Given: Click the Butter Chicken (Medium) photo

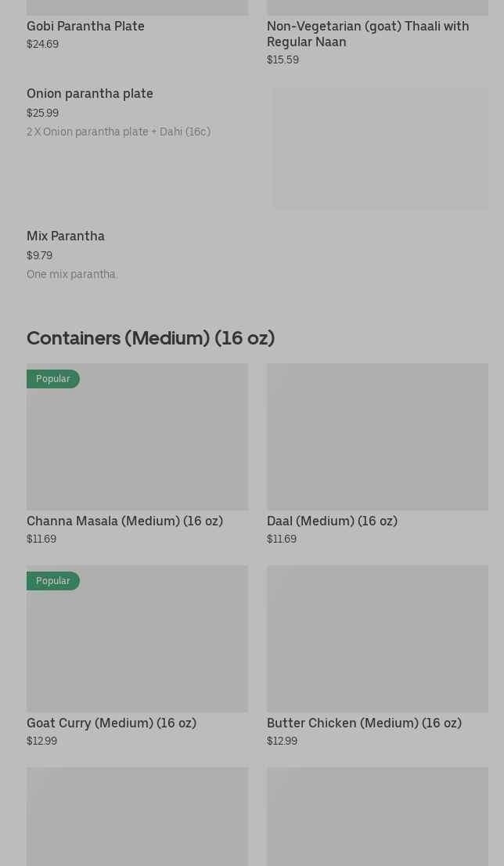Looking at the screenshot, I should coord(377,638).
